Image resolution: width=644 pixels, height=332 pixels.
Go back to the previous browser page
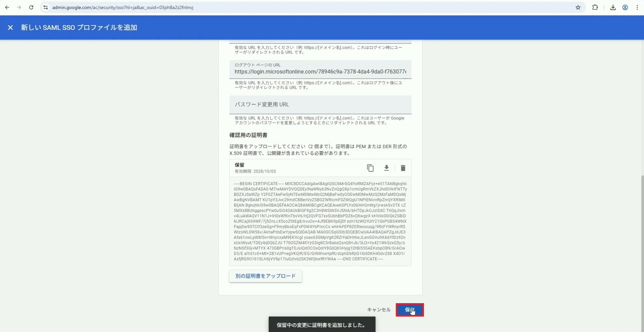click(7, 7)
